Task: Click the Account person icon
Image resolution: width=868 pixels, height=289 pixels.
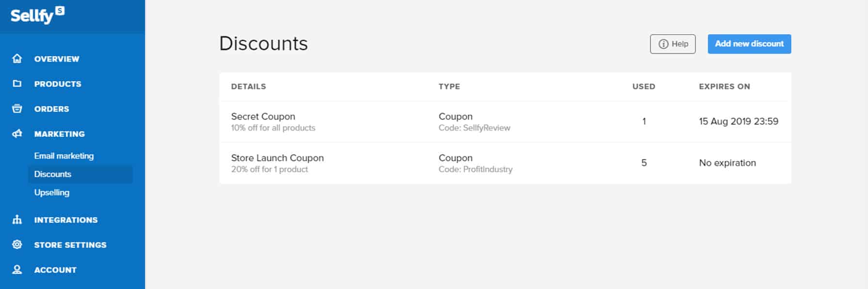Action: click(x=17, y=270)
